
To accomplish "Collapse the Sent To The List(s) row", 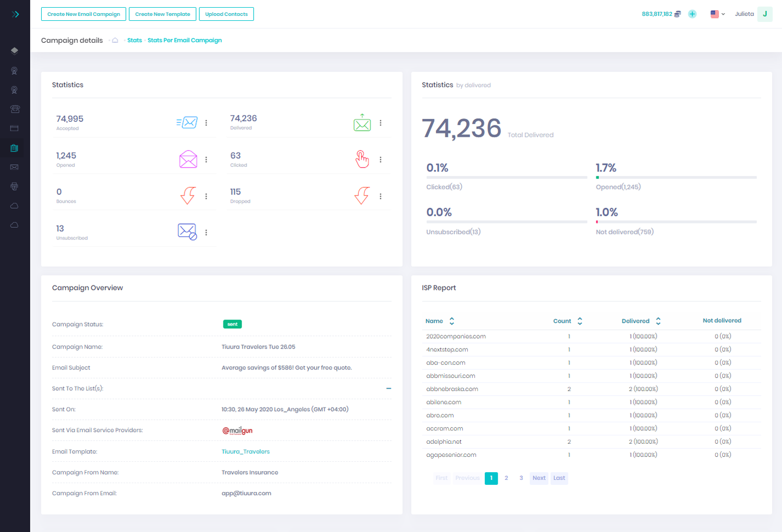I will 389,388.
